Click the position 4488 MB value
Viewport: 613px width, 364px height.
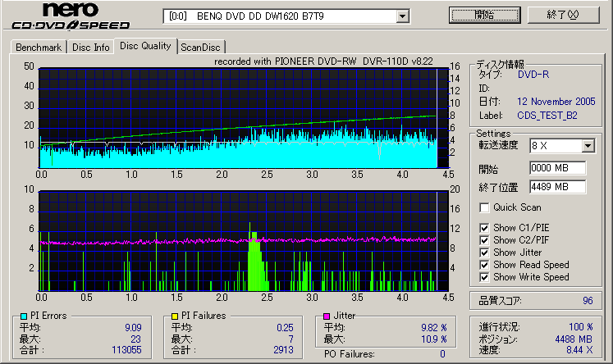[x=574, y=339]
